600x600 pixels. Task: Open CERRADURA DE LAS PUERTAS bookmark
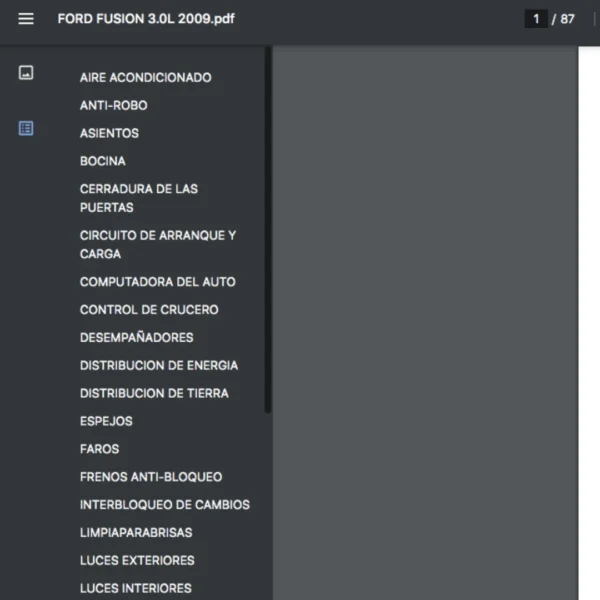(139, 198)
